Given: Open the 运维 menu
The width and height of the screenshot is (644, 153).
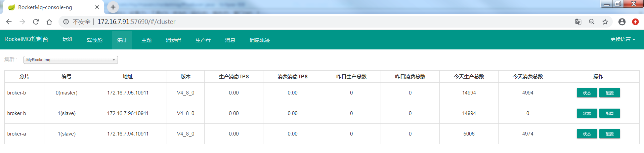Looking at the screenshot, I should tap(68, 39).
